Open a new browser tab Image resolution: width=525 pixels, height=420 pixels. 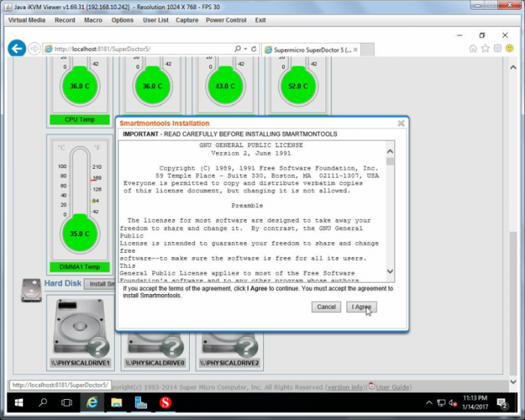(x=367, y=49)
